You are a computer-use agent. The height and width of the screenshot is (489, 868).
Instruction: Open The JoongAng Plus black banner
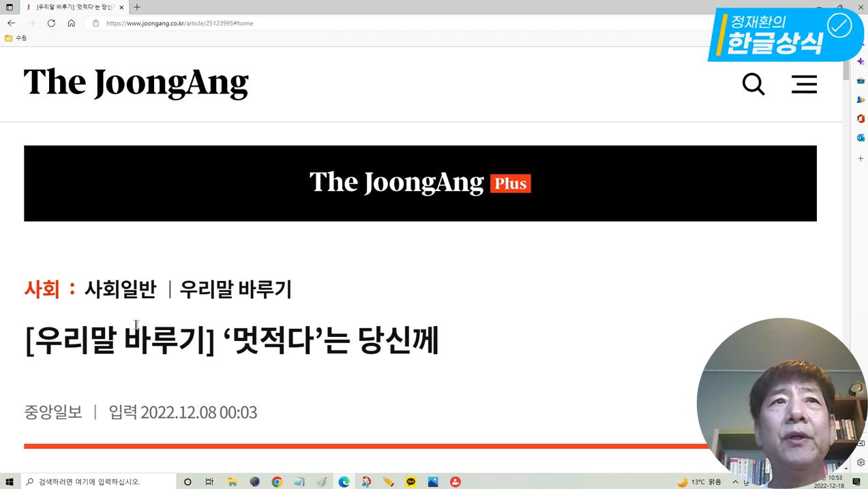pyautogui.click(x=420, y=183)
